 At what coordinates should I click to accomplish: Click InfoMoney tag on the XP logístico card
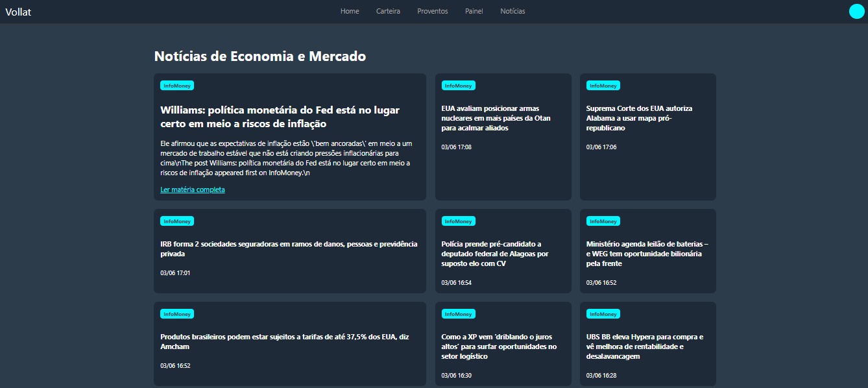[458, 314]
